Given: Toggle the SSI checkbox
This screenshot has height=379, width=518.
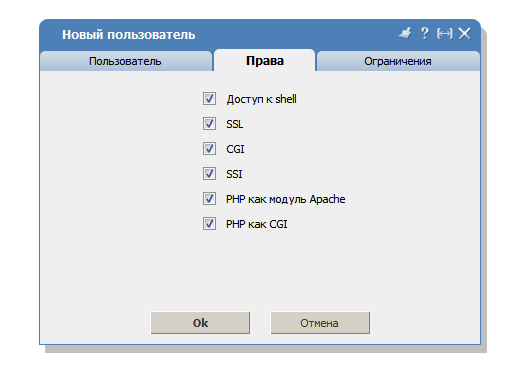Looking at the screenshot, I should point(209,174).
